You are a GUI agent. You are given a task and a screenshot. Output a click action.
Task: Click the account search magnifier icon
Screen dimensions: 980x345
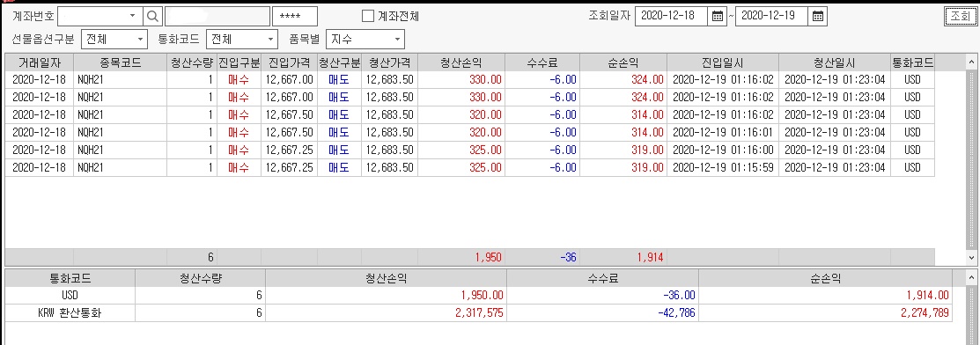(153, 16)
